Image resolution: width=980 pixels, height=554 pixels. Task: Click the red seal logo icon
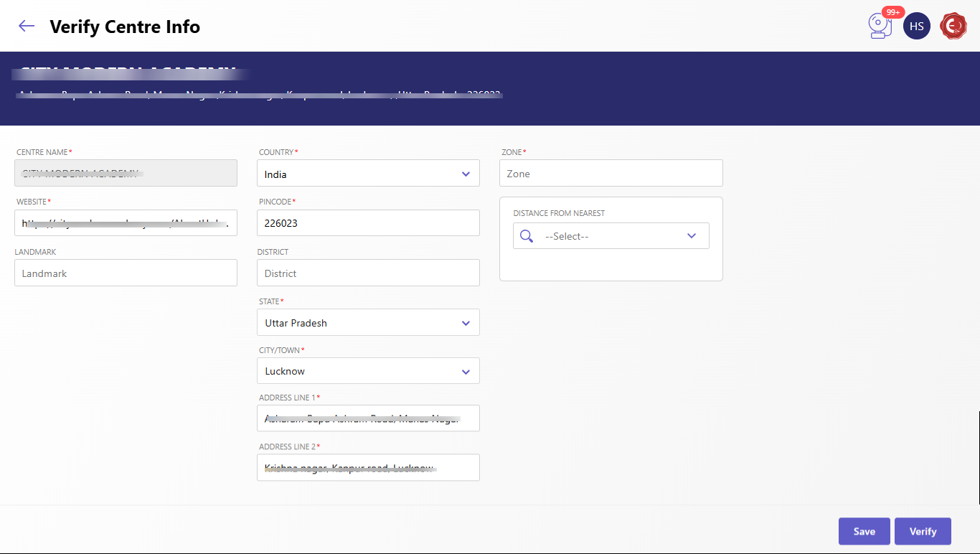(x=953, y=27)
